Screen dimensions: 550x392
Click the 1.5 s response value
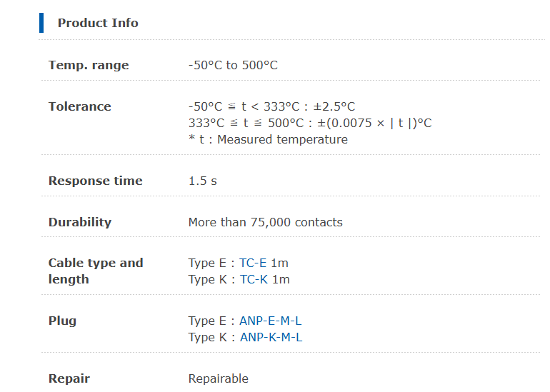tap(203, 181)
